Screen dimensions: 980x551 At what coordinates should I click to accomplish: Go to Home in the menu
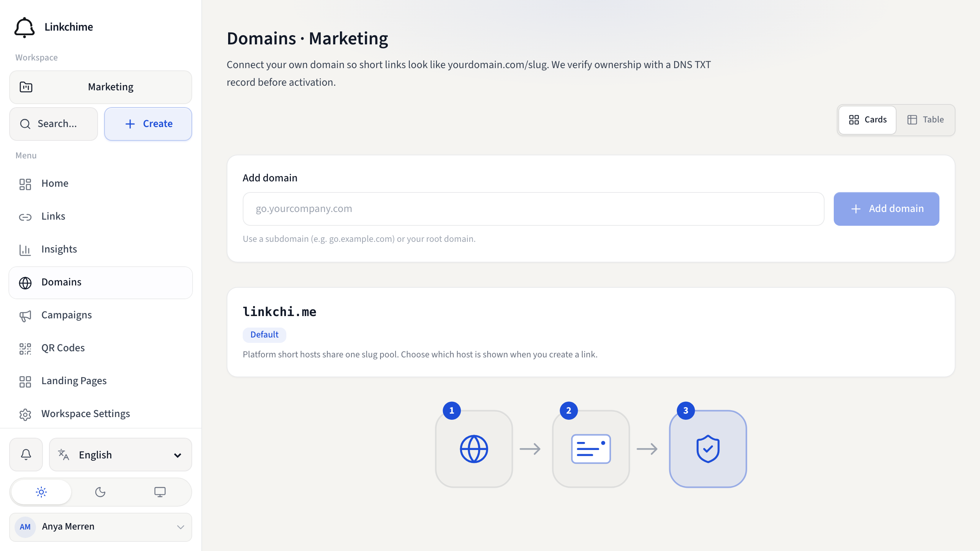pyautogui.click(x=101, y=184)
